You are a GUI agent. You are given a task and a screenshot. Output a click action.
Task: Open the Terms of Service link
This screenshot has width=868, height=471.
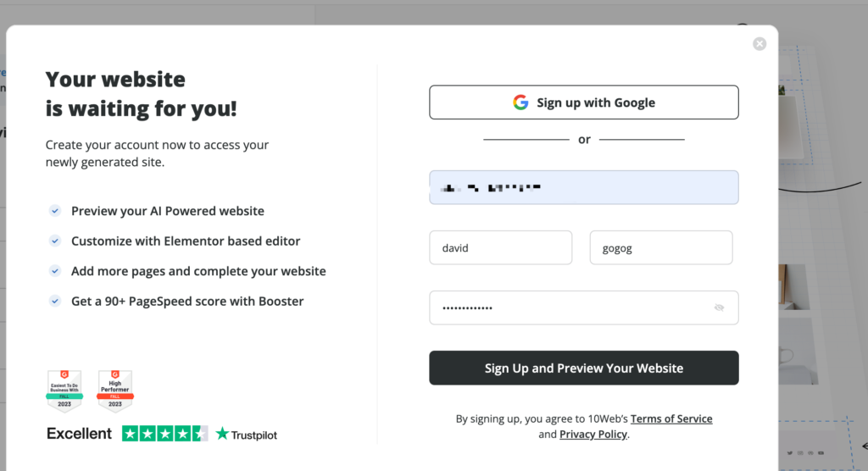pyautogui.click(x=671, y=419)
